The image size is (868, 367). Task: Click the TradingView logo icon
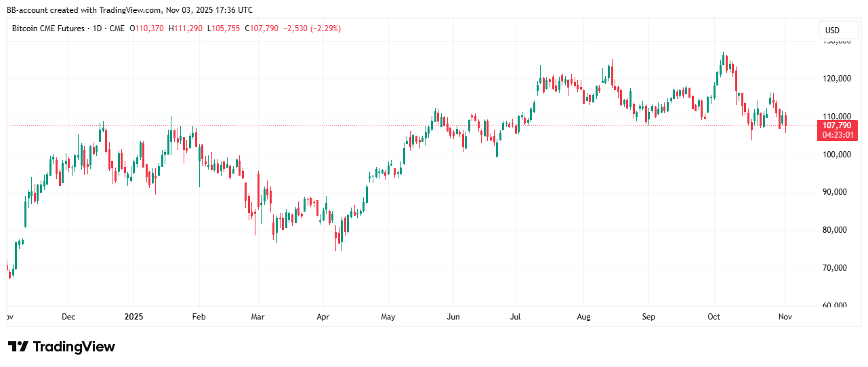pyautogui.click(x=18, y=347)
